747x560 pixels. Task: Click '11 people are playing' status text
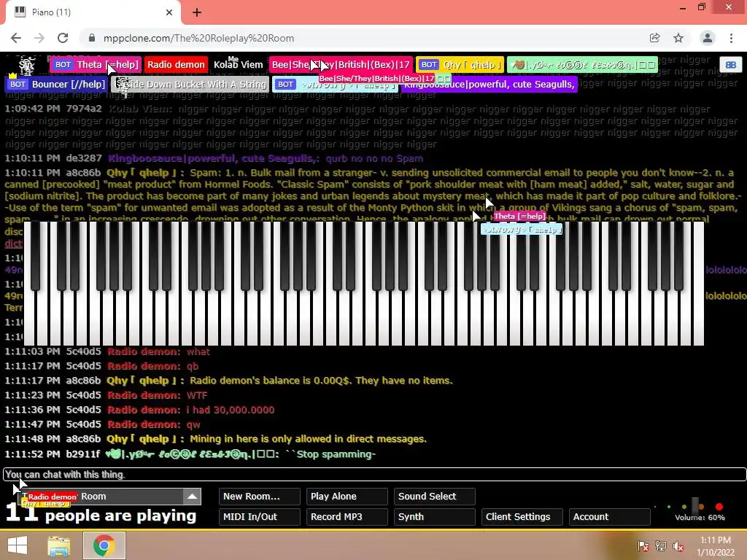(x=101, y=514)
